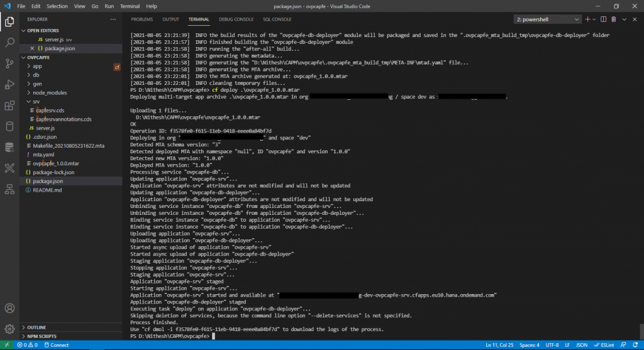The height and width of the screenshot is (350, 644).
Task: Open the Selection menu
Action: coord(57,6)
